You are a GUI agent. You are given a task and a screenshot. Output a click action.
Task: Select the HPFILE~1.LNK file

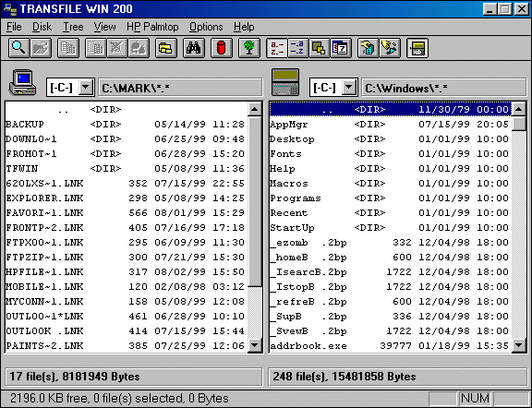pyautogui.click(x=126, y=272)
